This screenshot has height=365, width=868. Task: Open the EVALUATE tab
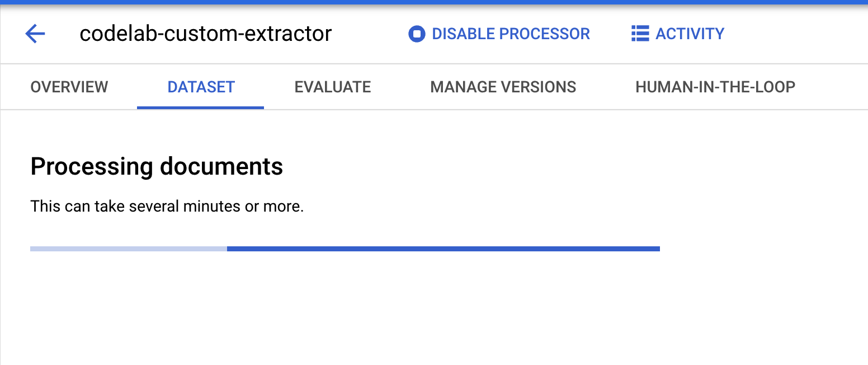332,87
